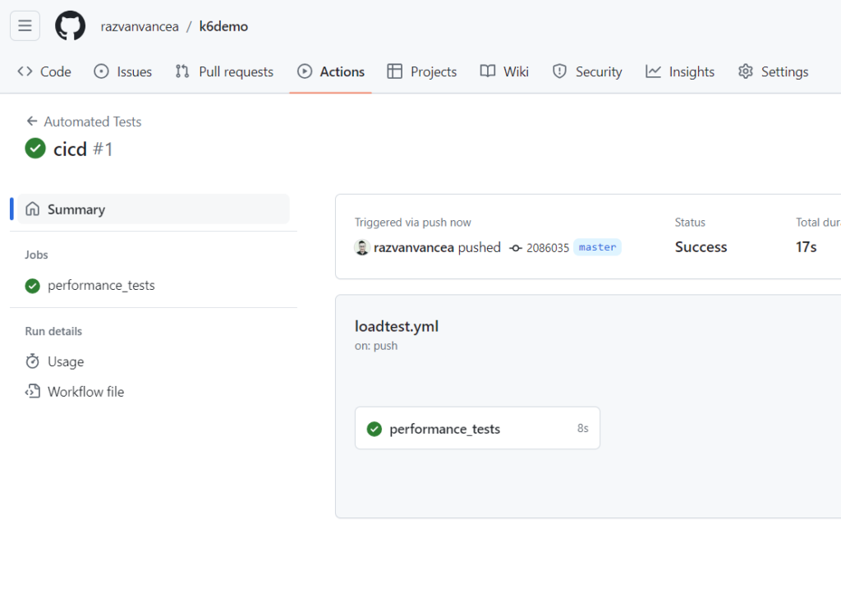This screenshot has width=841, height=616.
Task: Click the code brackets icon
Action: click(x=25, y=71)
